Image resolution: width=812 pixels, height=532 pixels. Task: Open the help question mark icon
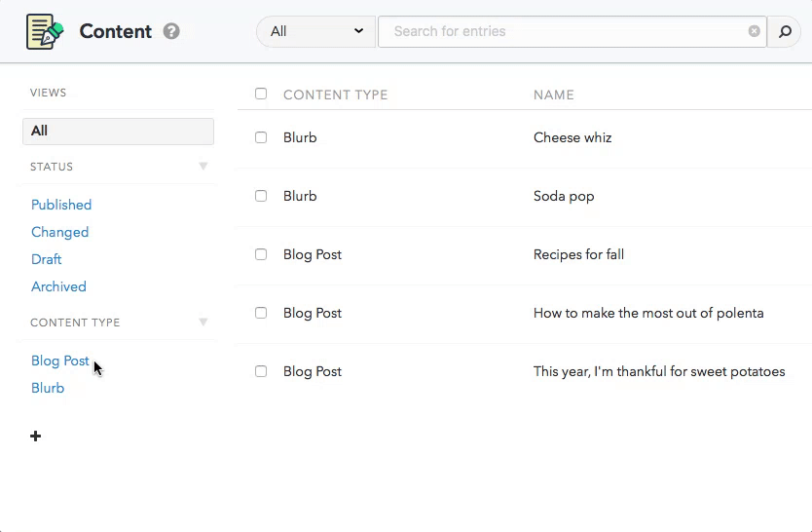(x=171, y=31)
